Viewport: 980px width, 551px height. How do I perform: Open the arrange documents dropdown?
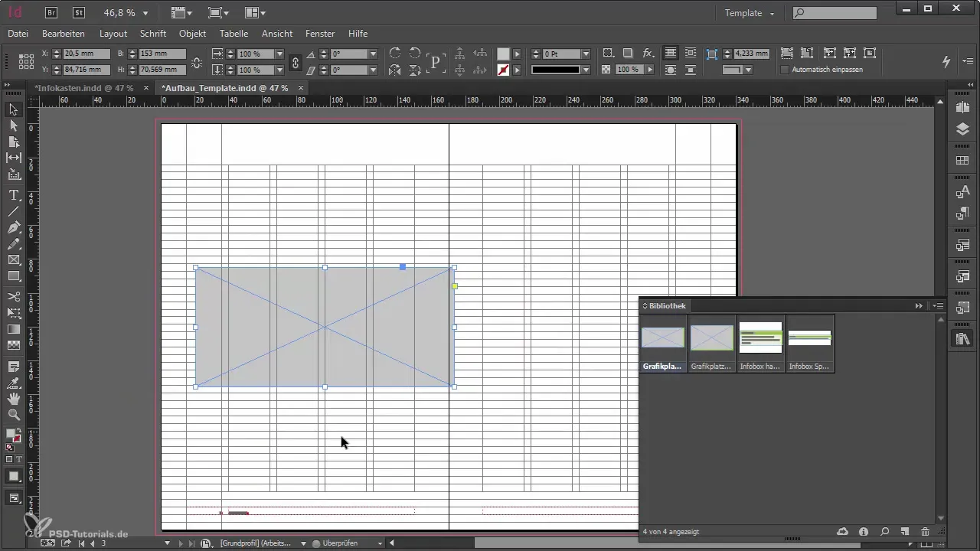[x=255, y=13]
